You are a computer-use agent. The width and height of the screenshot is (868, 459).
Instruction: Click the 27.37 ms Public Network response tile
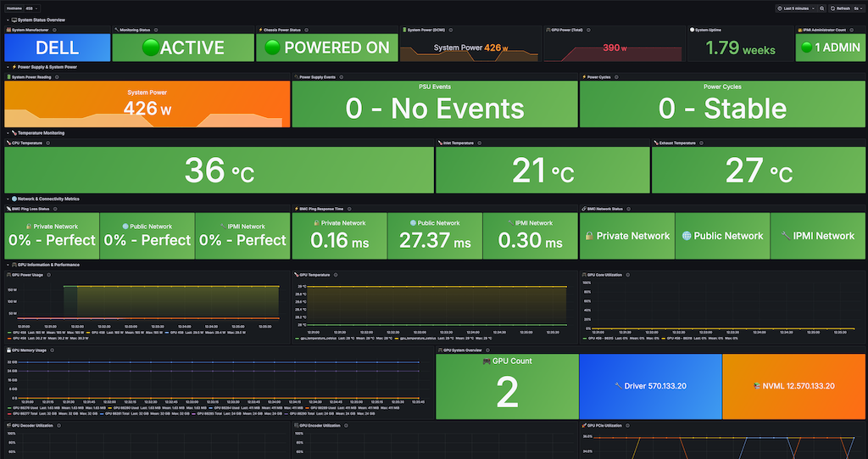coord(435,236)
